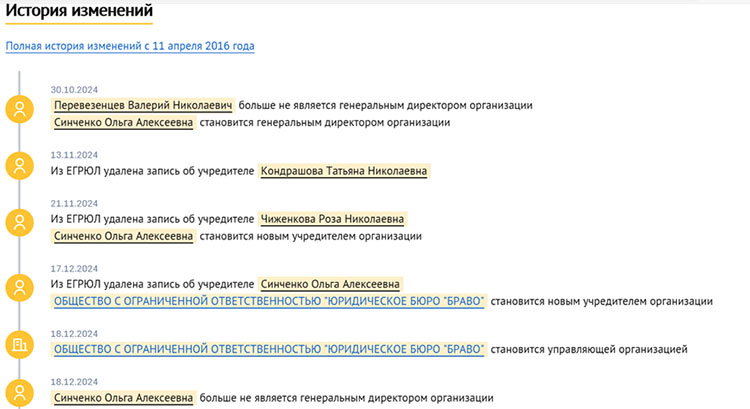The width and height of the screenshot is (750, 409).
Task: Open Чиженкова Роза Николаевна founder link
Action: [x=333, y=219]
